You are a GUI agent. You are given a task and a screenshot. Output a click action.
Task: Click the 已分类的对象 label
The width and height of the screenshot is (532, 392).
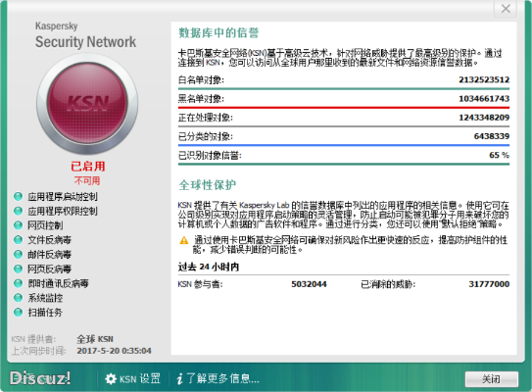[206, 136]
